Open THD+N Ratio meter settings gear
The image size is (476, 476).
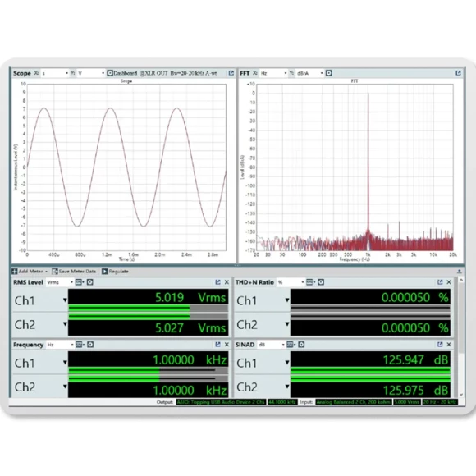coord(321,282)
